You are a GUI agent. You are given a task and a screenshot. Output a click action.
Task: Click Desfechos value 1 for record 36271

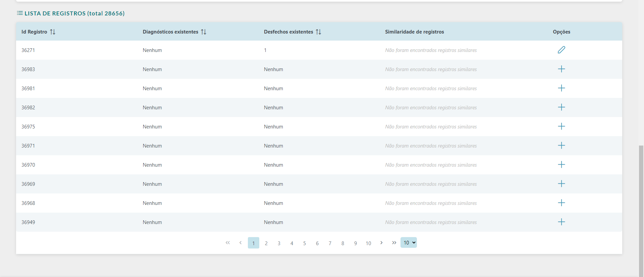(265, 50)
